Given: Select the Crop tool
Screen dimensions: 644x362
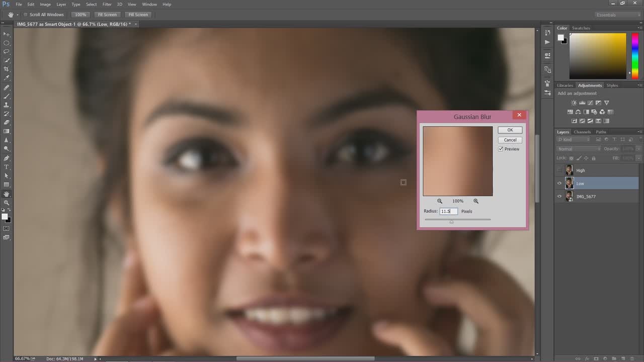Looking at the screenshot, I should point(7,69).
